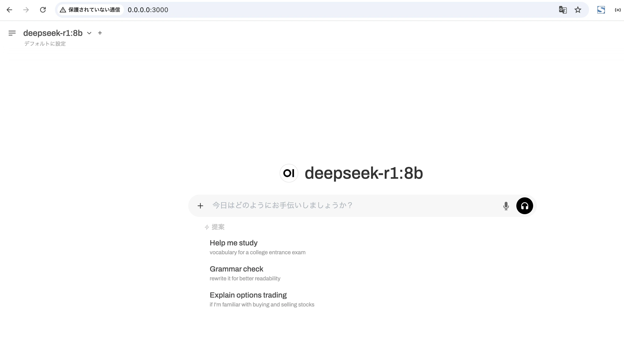Open the Google Translate page option

[x=562, y=10]
